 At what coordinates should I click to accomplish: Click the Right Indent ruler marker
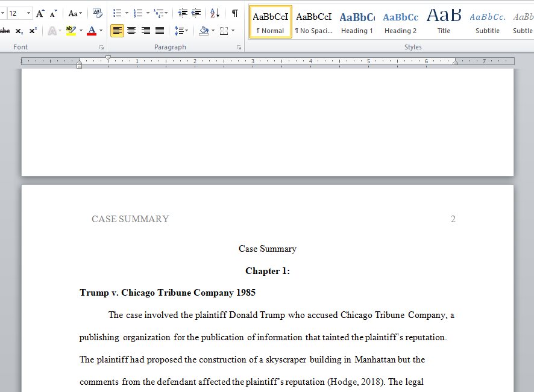[455, 61]
